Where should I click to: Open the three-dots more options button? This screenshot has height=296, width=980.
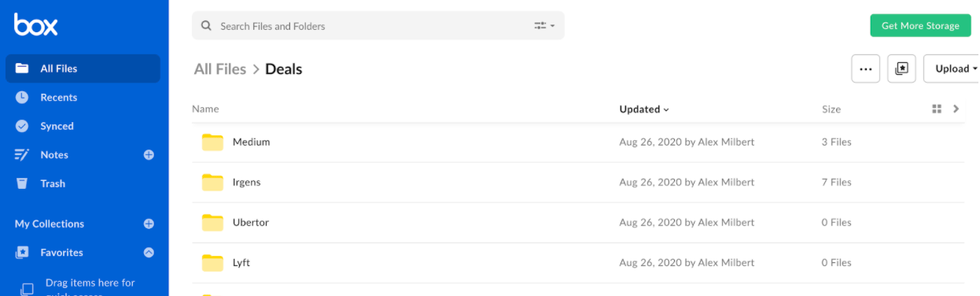click(x=865, y=68)
